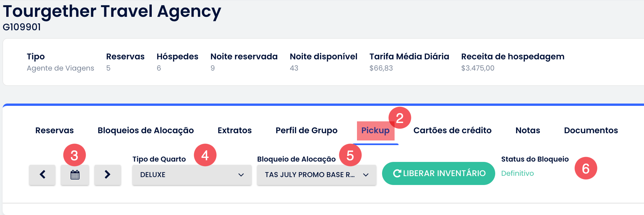
Task: Open the calendar date picker
Action: (x=75, y=174)
